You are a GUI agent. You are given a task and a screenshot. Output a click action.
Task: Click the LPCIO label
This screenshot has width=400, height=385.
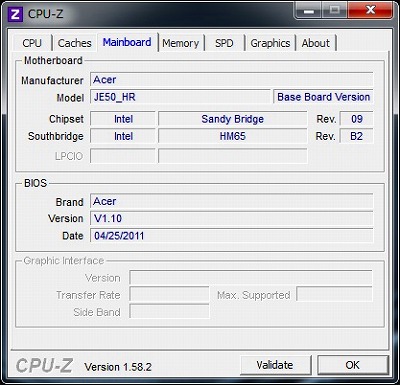tap(69, 156)
